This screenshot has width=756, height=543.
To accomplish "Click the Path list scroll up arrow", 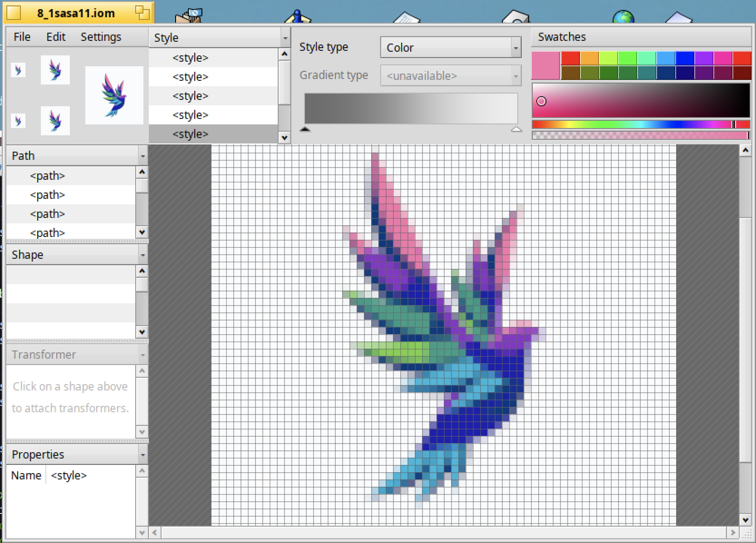I will (142, 172).
